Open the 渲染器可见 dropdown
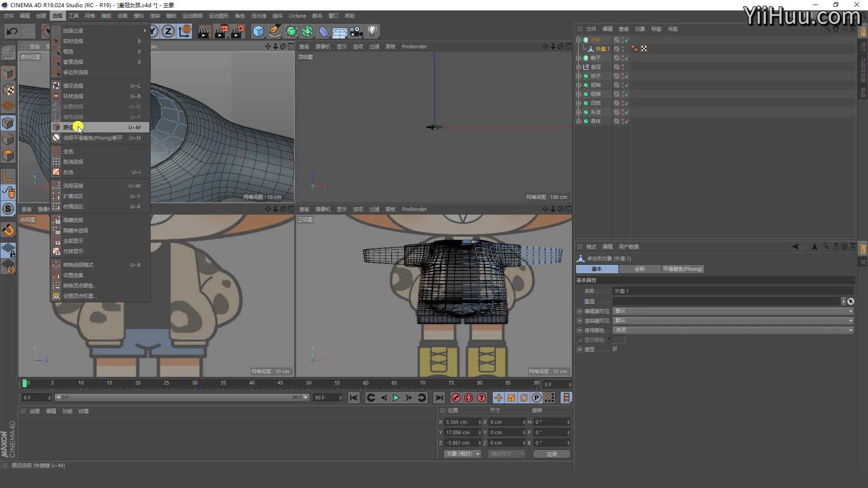 (x=733, y=321)
